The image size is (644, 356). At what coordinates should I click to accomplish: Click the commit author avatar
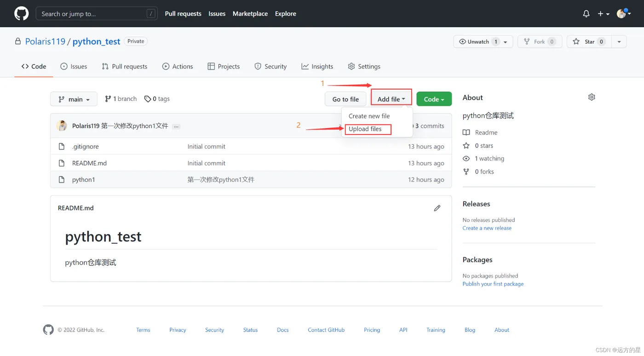tap(62, 126)
